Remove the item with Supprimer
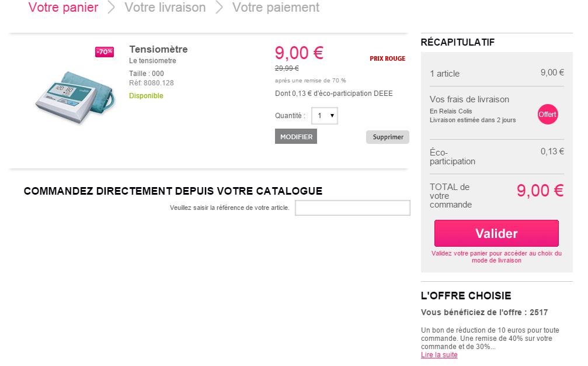588x366 pixels. tap(388, 137)
